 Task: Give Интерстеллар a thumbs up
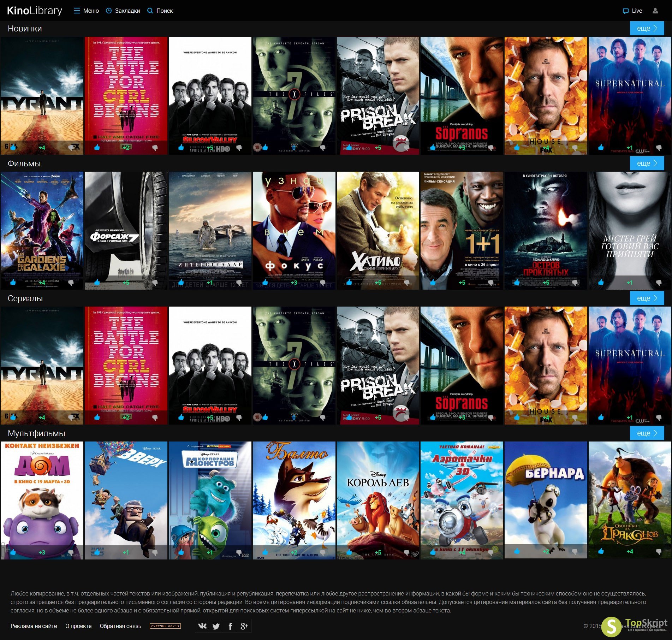181,283
